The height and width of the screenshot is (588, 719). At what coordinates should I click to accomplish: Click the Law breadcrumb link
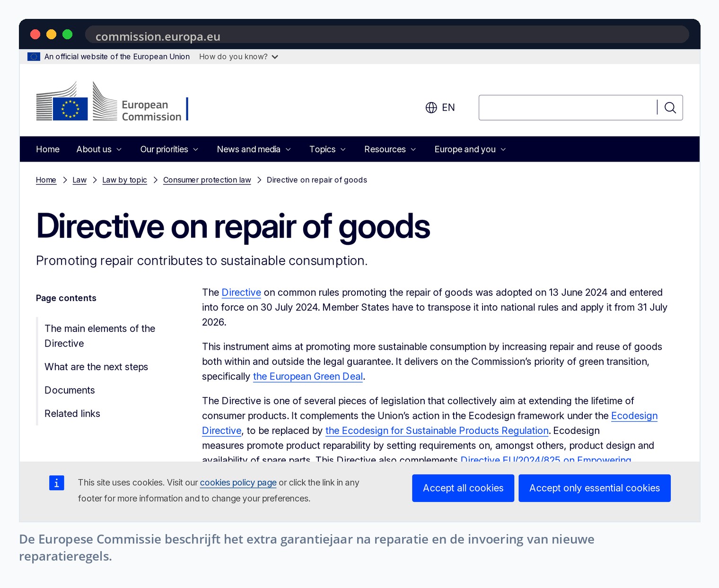click(79, 180)
